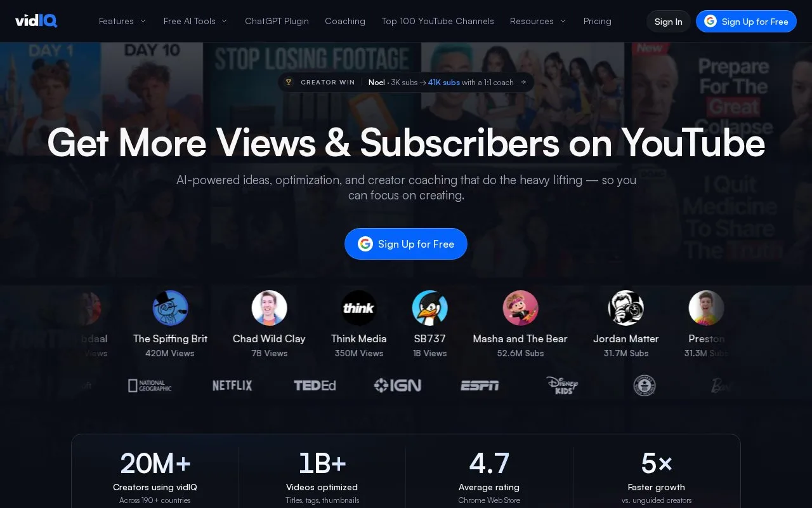The width and height of the screenshot is (812, 508).
Task: Click the TED-Ed logo
Action: click(x=315, y=385)
